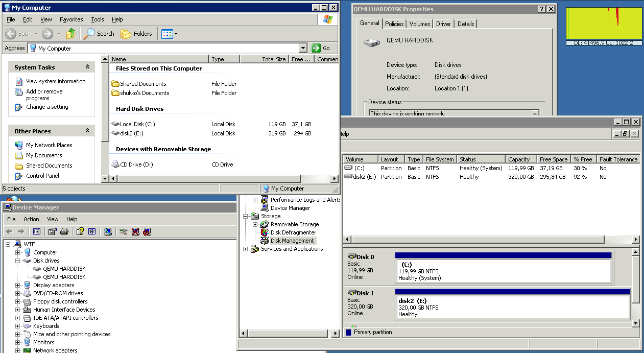Select the CD Drive (D:) icon

tap(115, 164)
